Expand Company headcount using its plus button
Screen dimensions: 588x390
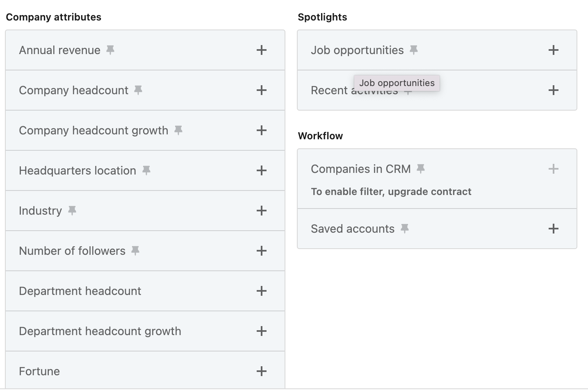pos(262,90)
